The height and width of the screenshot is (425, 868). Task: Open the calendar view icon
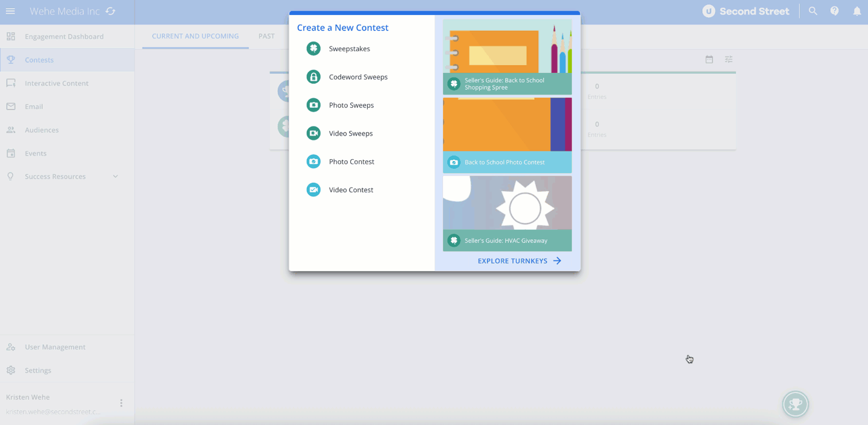tap(709, 60)
